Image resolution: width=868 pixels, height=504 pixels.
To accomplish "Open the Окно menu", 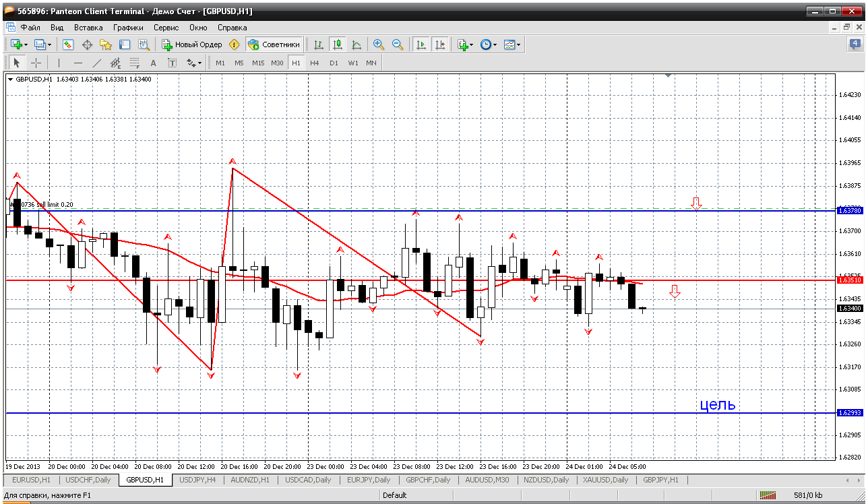I will 198,28.
